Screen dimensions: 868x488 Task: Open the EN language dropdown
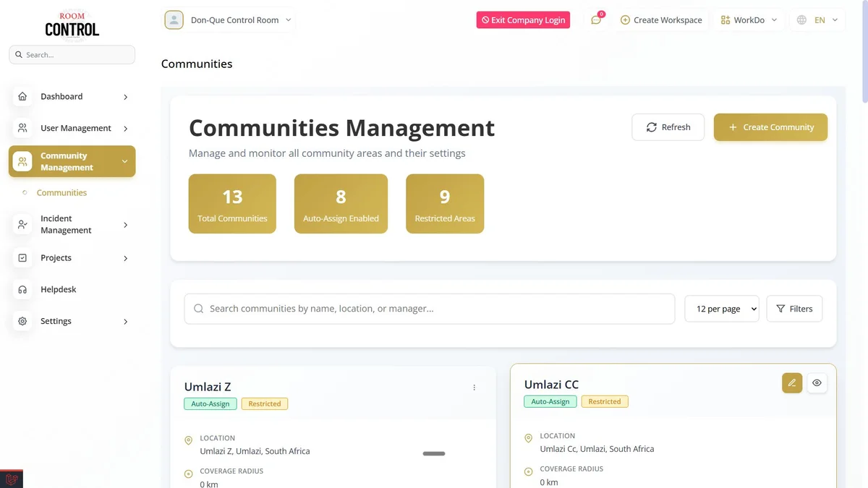click(x=817, y=20)
